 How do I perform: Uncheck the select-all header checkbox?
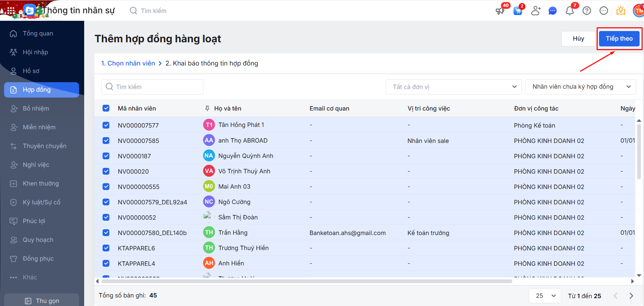[x=106, y=108]
